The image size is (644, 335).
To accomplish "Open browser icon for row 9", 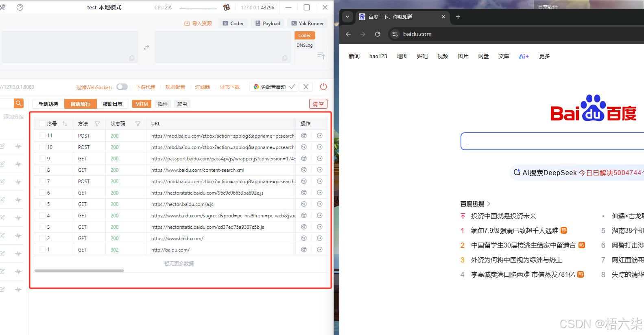I will (x=304, y=158).
